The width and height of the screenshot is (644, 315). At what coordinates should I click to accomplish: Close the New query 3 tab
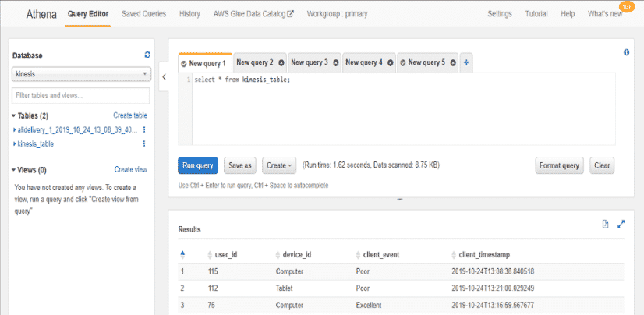pos(335,63)
